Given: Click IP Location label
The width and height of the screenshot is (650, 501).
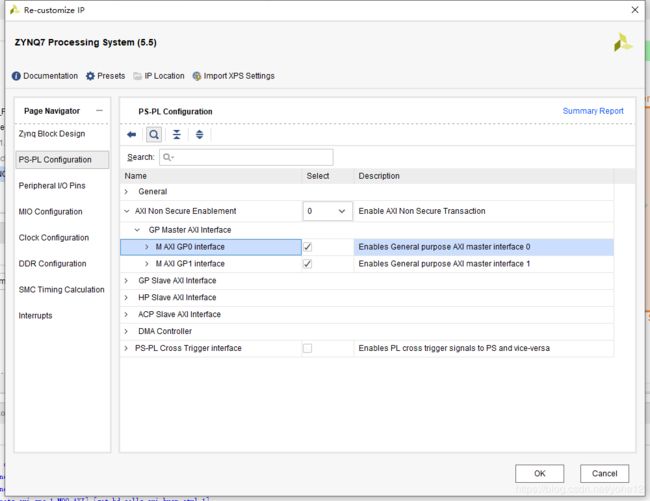Looking at the screenshot, I should 164,76.
